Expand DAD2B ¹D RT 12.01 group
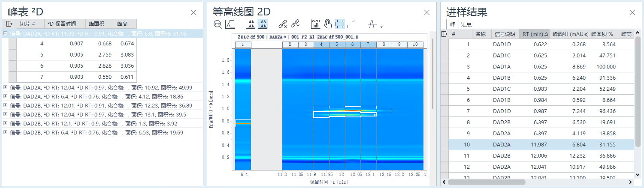The image size is (644, 188). pos(5,105)
